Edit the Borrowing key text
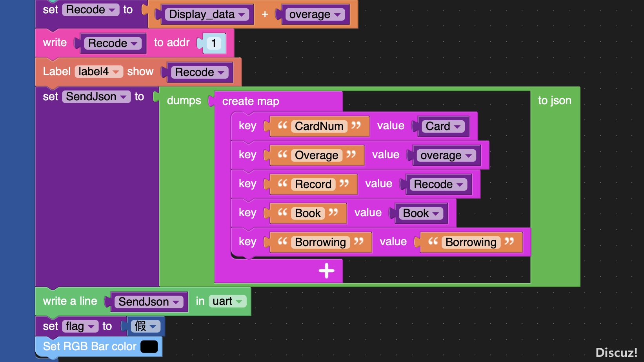Screen dimensions: 644x362 [x=320, y=242]
